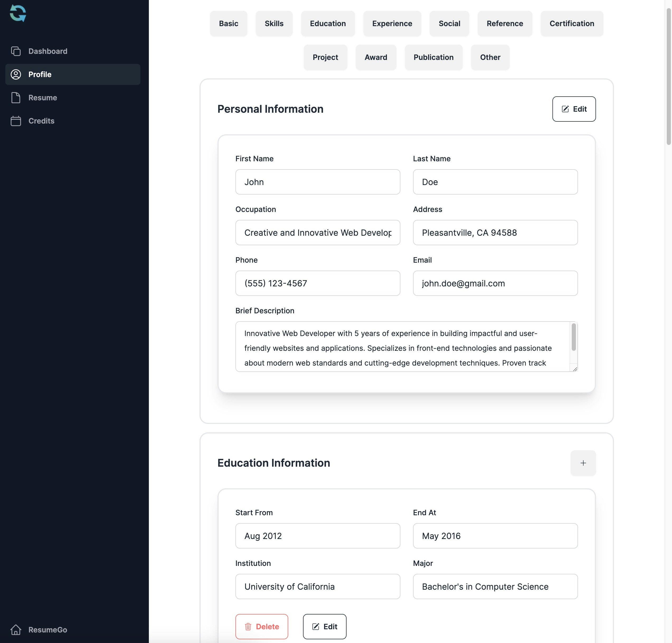Viewport: 672px width, 643px height.
Task: Switch to the Experience tab
Action: 392,23
